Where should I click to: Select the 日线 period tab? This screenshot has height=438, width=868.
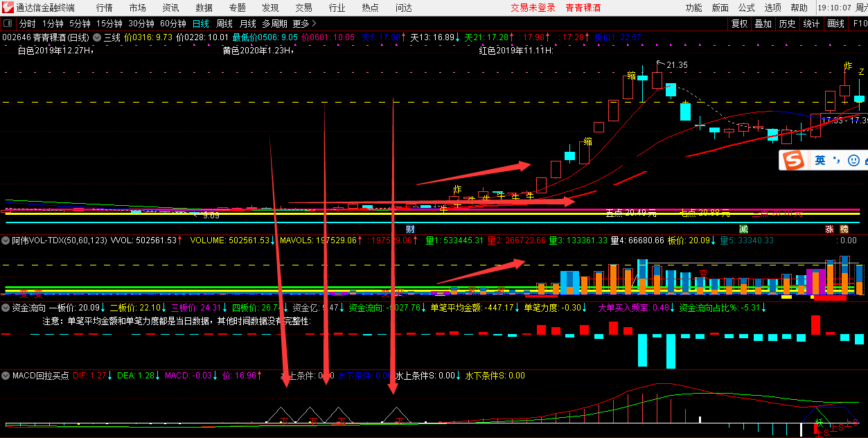coord(201,24)
